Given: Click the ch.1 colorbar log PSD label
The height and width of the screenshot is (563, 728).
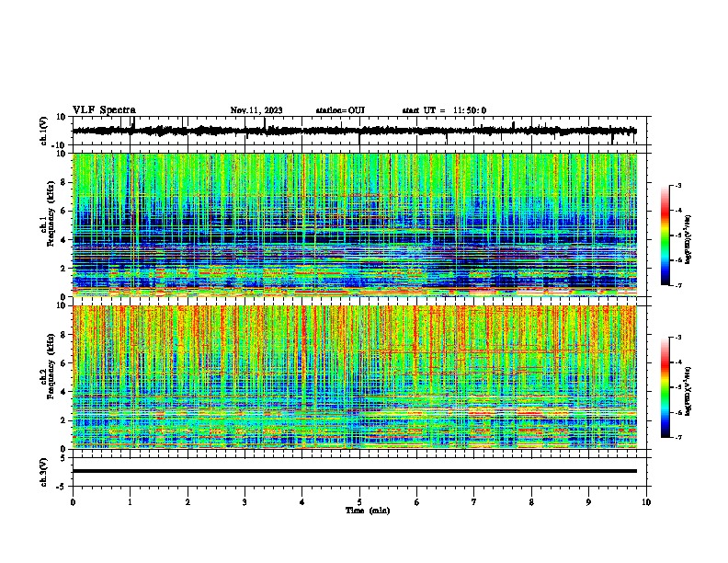Looking at the screenshot, I should (688, 239).
